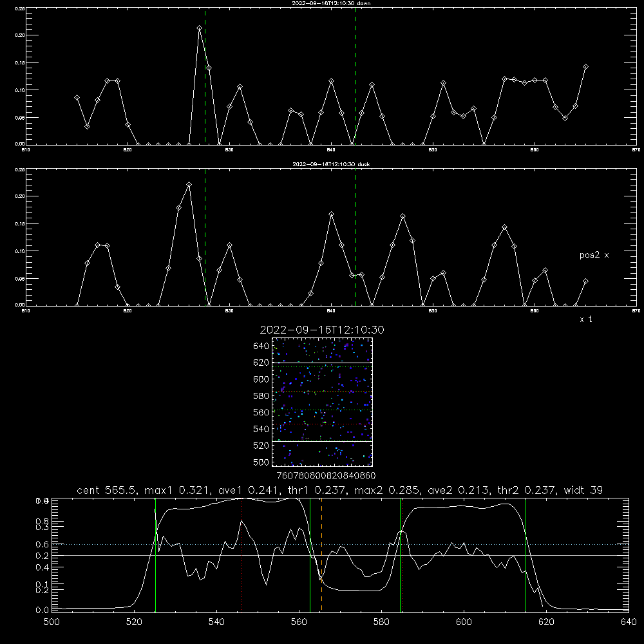This screenshot has width=644, height=644.
Task: Select the right green dashed line in the dusk plot
Action: [355, 238]
